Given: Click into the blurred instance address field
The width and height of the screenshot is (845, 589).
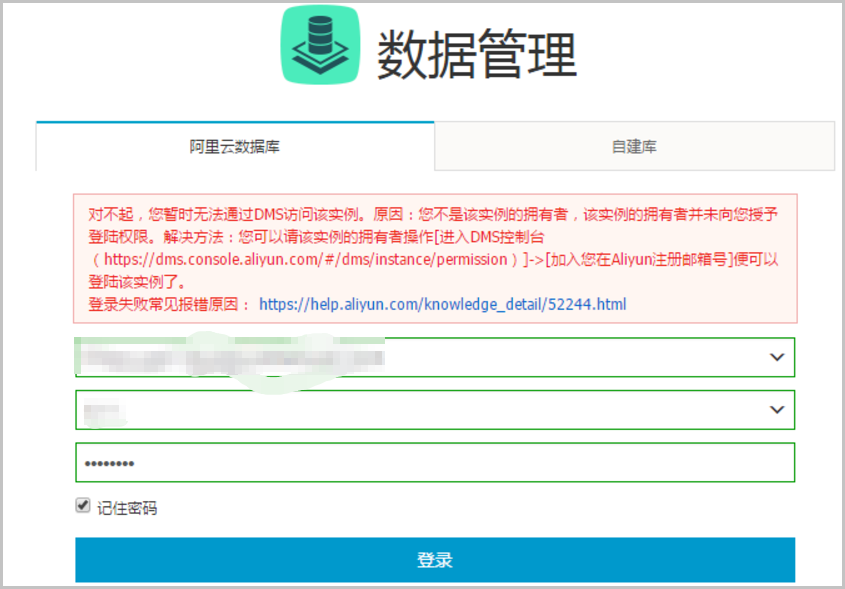Looking at the screenshot, I should coord(435,357).
